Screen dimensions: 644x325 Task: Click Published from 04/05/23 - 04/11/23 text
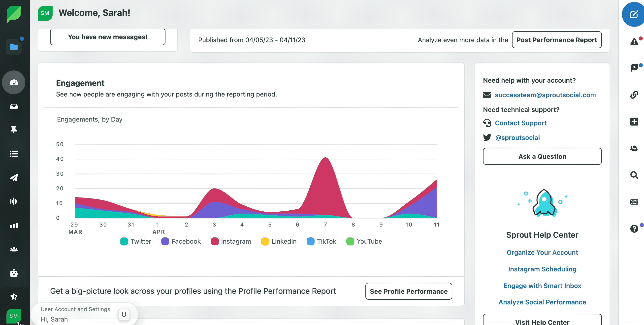point(252,40)
